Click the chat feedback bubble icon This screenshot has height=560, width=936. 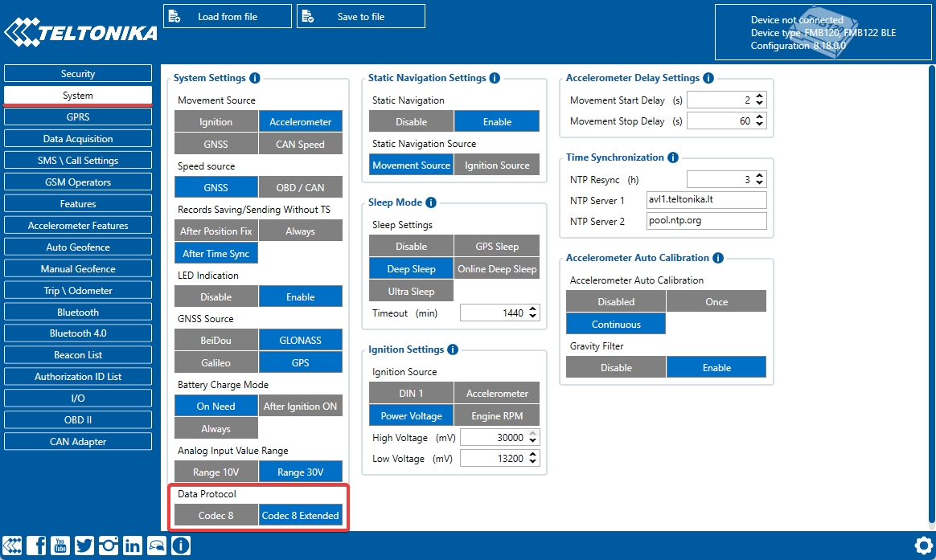tap(156, 546)
